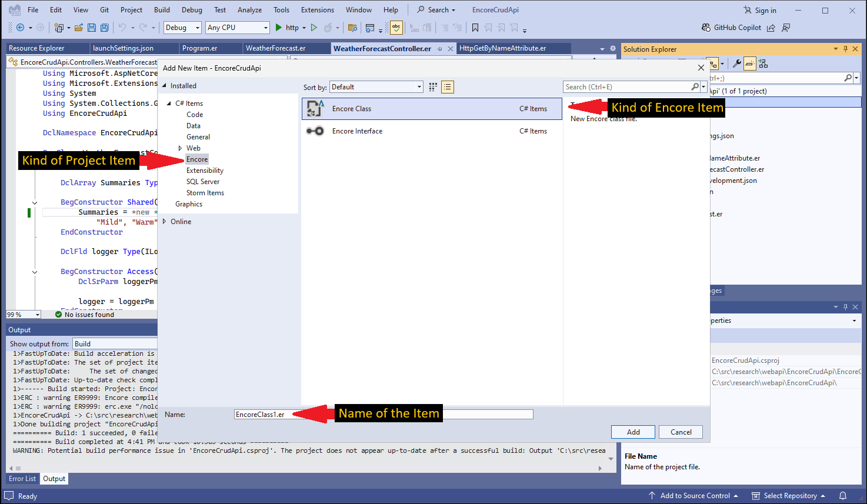Toggle Preview Selected Items in Solution Explorer
The width and height of the screenshot is (867, 504).
pos(750,64)
